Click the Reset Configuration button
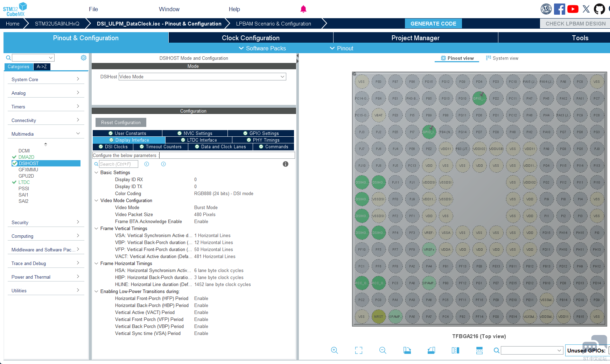Image resolution: width=610 pixels, height=364 pixels. coord(121,122)
